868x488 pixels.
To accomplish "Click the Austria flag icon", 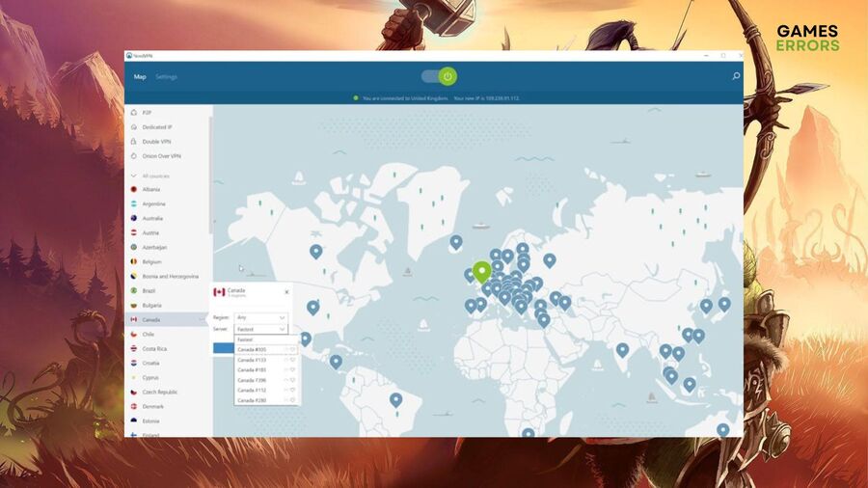I will click(x=133, y=232).
